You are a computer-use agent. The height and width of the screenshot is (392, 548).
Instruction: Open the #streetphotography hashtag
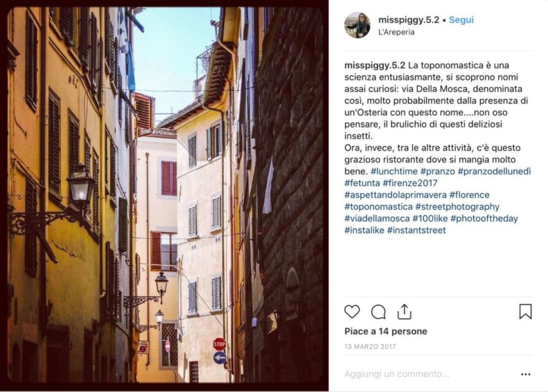point(457,207)
